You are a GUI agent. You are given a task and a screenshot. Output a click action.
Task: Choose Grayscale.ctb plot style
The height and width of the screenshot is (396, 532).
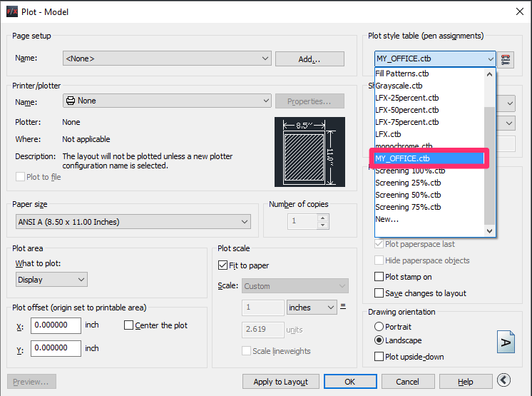click(x=429, y=86)
